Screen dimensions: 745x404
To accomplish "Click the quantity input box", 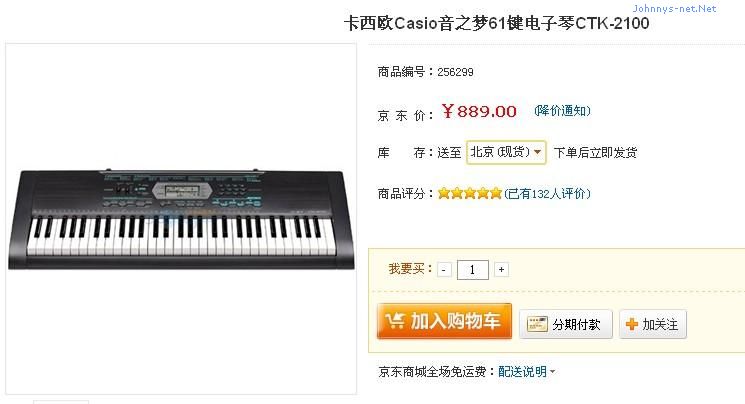I will click(x=472, y=269).
